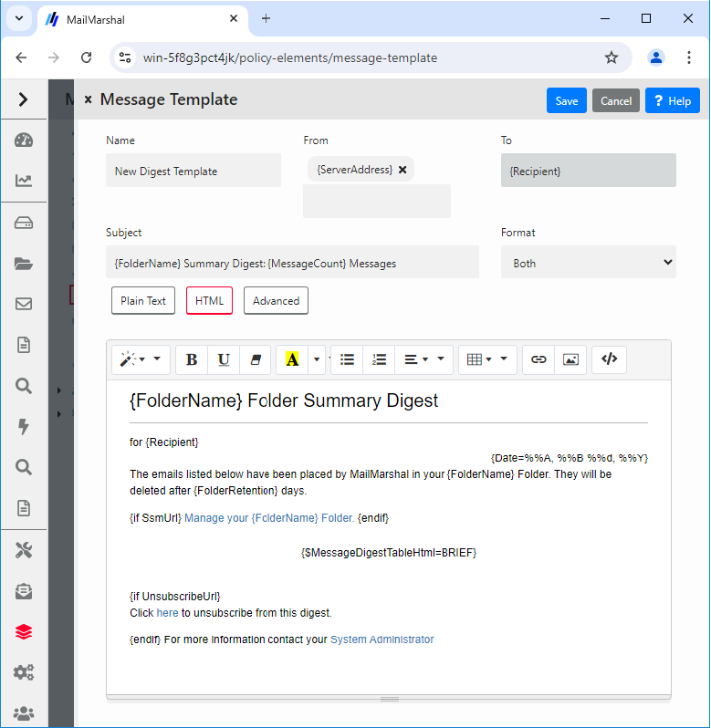Open Help for Message Template
Image resolution: width=711 pixels, height=728 pixels.
click(x=672, y=100)
